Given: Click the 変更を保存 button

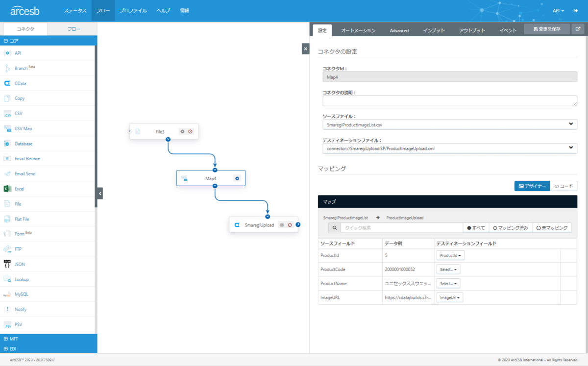Looking at the screenshot, I should (x=547, y=29).
